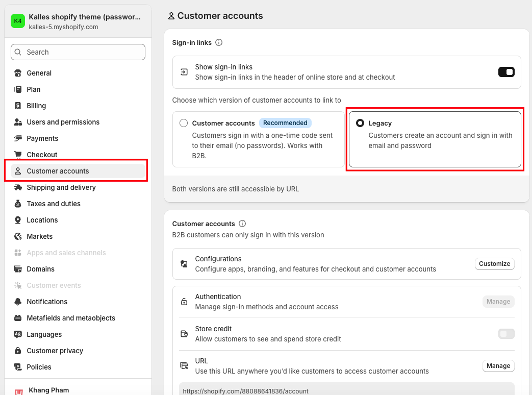Click the Shipping and delivery truck icon
Screen dimensions: 532x395
click(18, 187)
